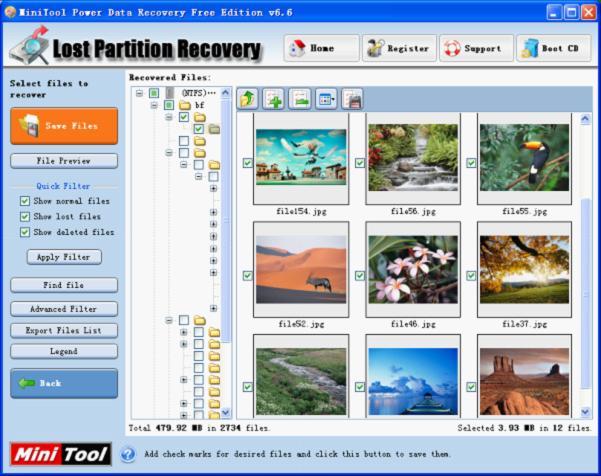Select the file52.jpg desert thumbnail
The height and width of the screenshot is (476, 601).
301,270
